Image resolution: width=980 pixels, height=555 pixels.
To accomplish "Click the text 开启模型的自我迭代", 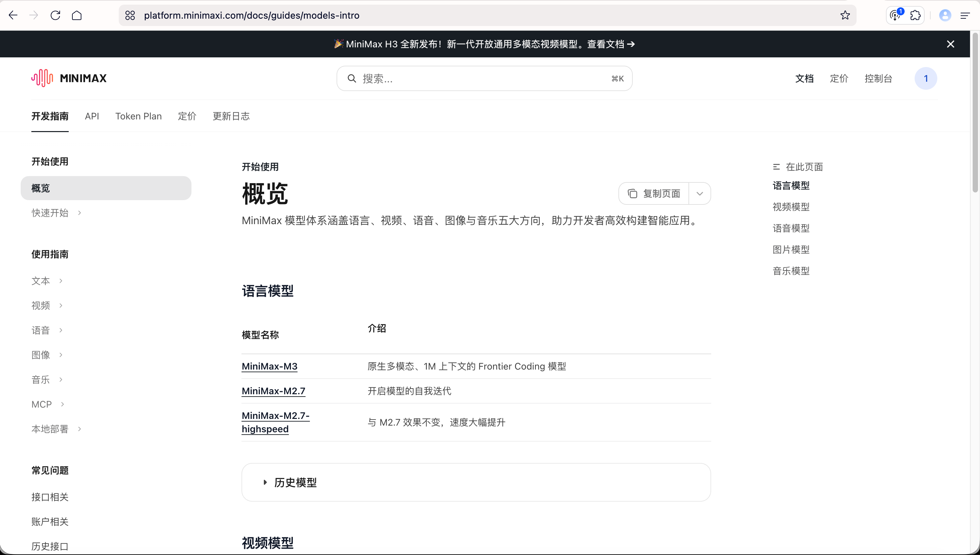I will pyautogui.click(x=409, y=391).
